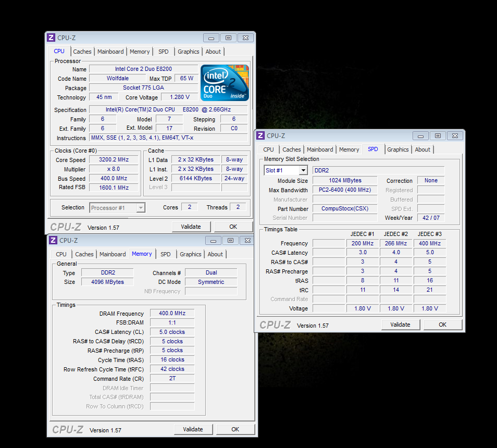Click the x 8.0 multiplier value
This screenshot has height=448, width=497.
[114, 169]
